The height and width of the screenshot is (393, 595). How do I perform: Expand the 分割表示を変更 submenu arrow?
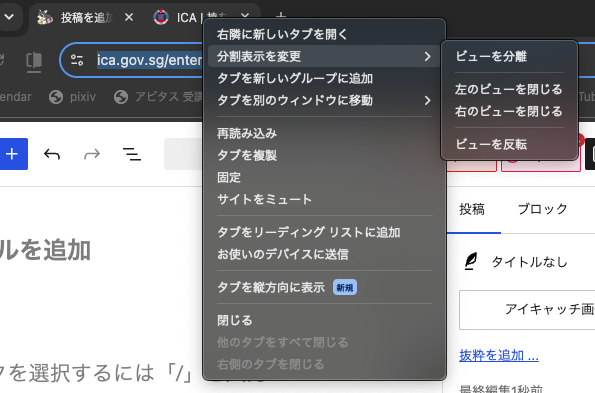coord(428,57)
